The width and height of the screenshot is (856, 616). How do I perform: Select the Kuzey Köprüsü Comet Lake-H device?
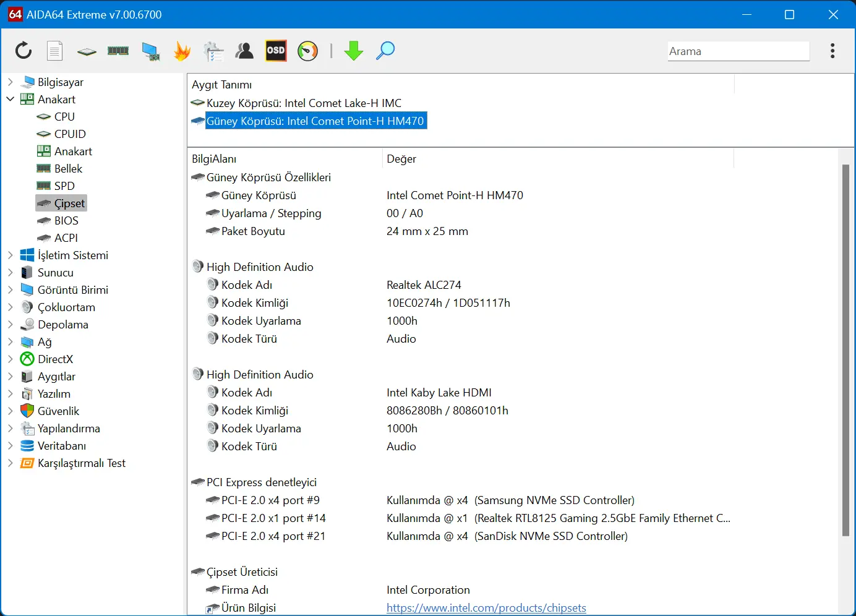304,103
